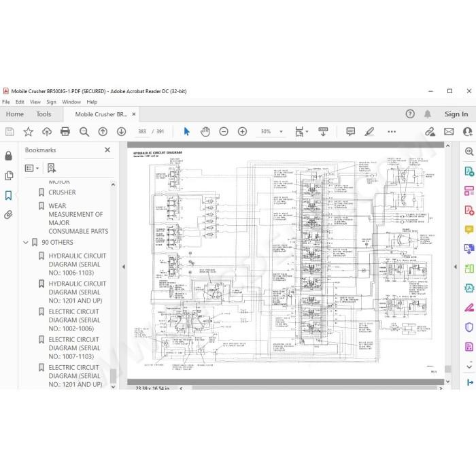This screenshot has height=476, width=476.
Task: Open the Window menu
Action: [71, 102]
